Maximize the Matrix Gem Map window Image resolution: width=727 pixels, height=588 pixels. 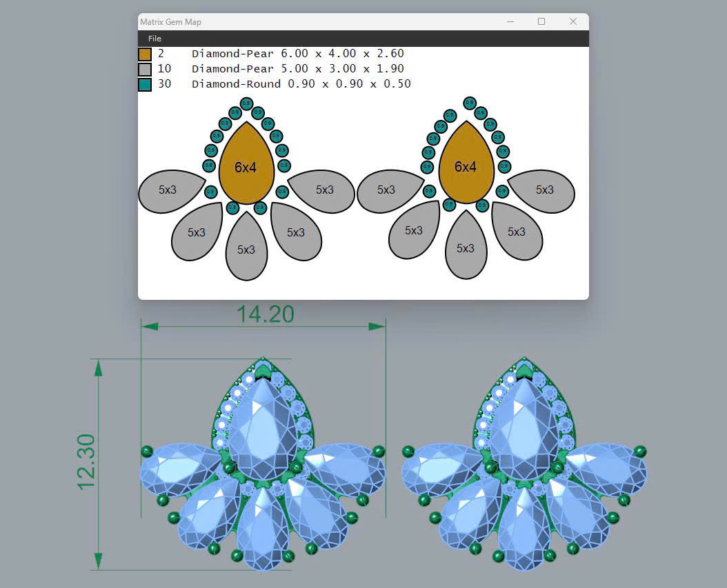(x=541, y=21)
